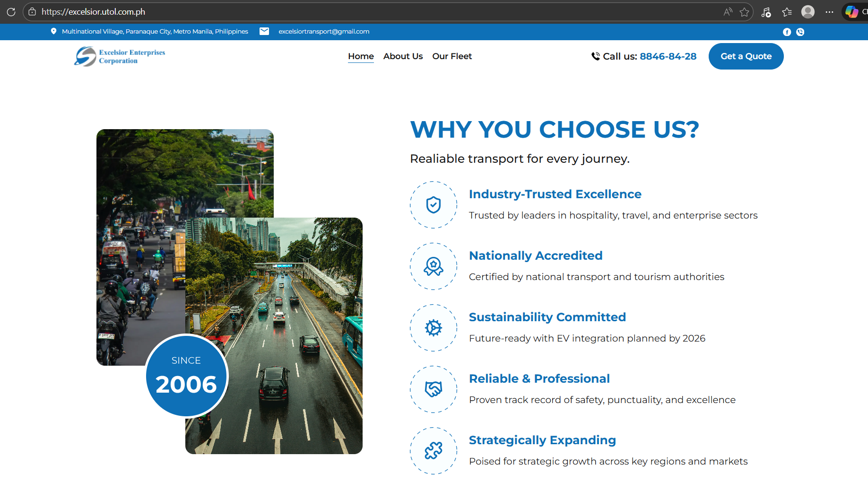Click the Excelsior Enterprises Corporation logo

tap(120, 56)
